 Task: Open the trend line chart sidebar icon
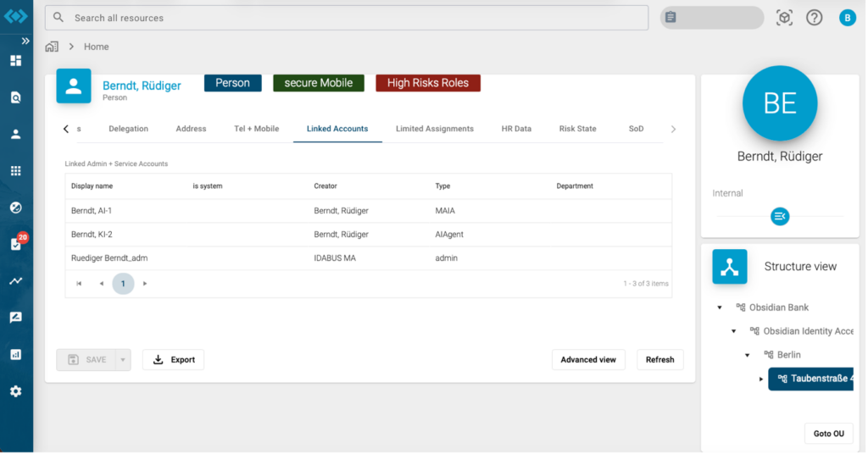pyautogui.click(x=15, y=281)
